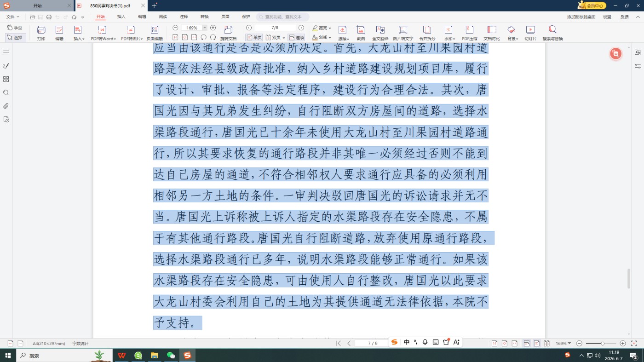Switch to the 注释 ribbon tab

pos(184,17)
